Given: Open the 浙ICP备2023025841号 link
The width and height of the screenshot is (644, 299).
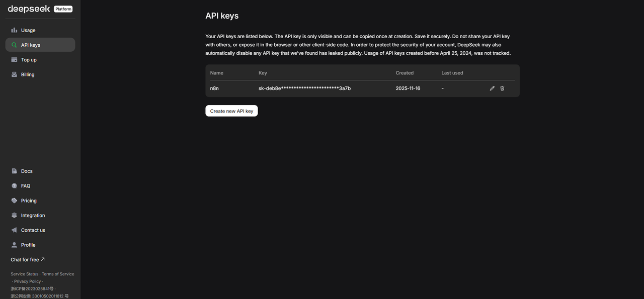Looking at the screenshot, I should (x=32, y=289).
